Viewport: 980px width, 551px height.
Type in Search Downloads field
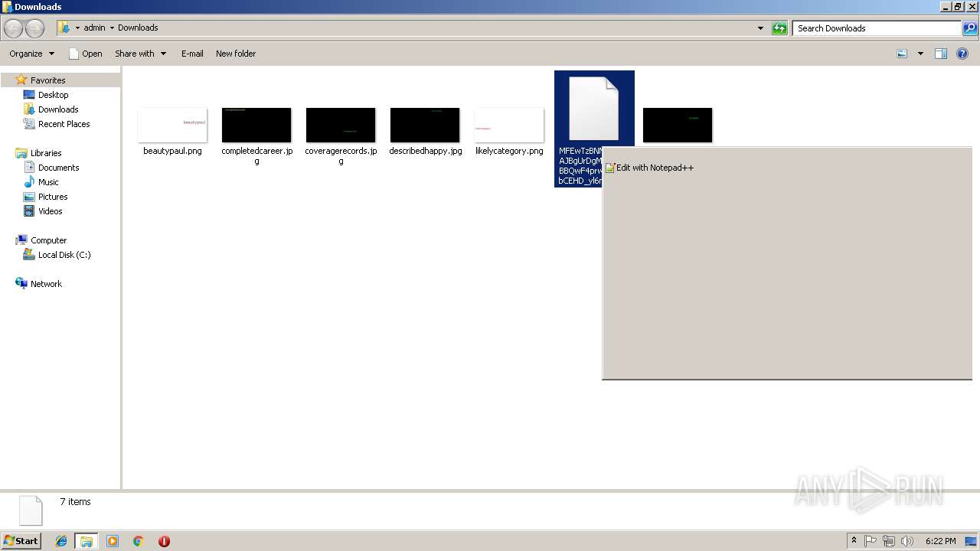877,28
